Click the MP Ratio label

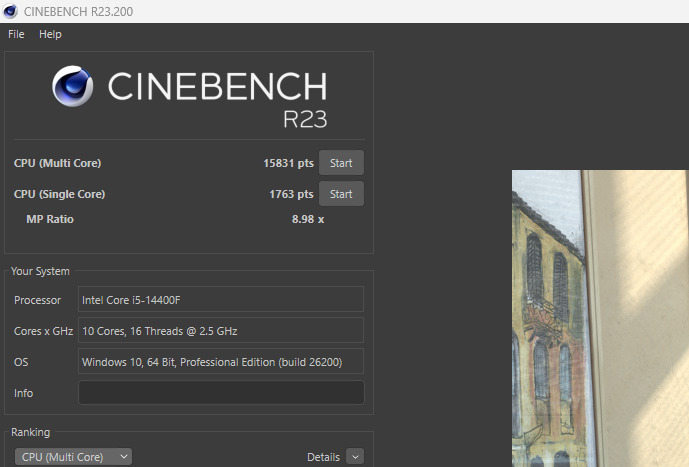pyautogui.click(x=50, y=219)
